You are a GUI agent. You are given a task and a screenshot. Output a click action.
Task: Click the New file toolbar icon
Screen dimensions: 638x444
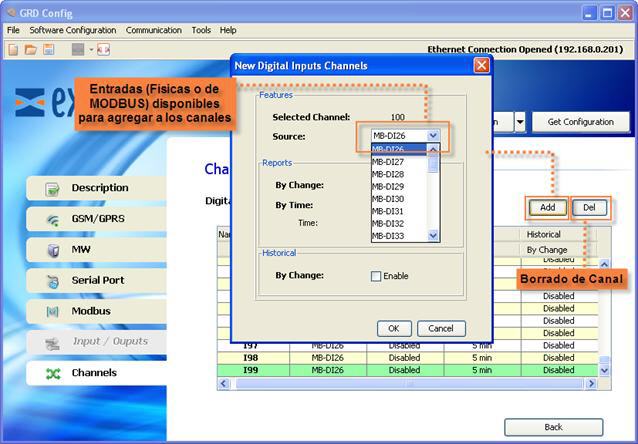coord(14,49)
